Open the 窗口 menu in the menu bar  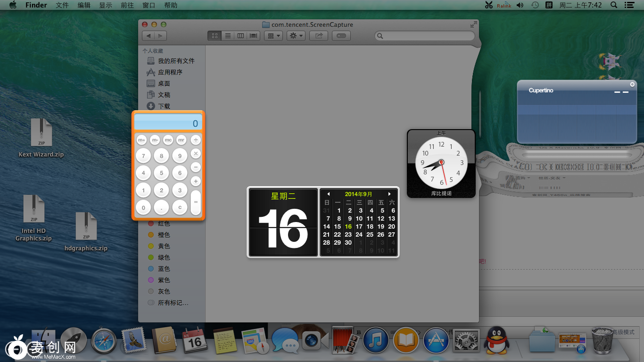click(x=149, y=5)
